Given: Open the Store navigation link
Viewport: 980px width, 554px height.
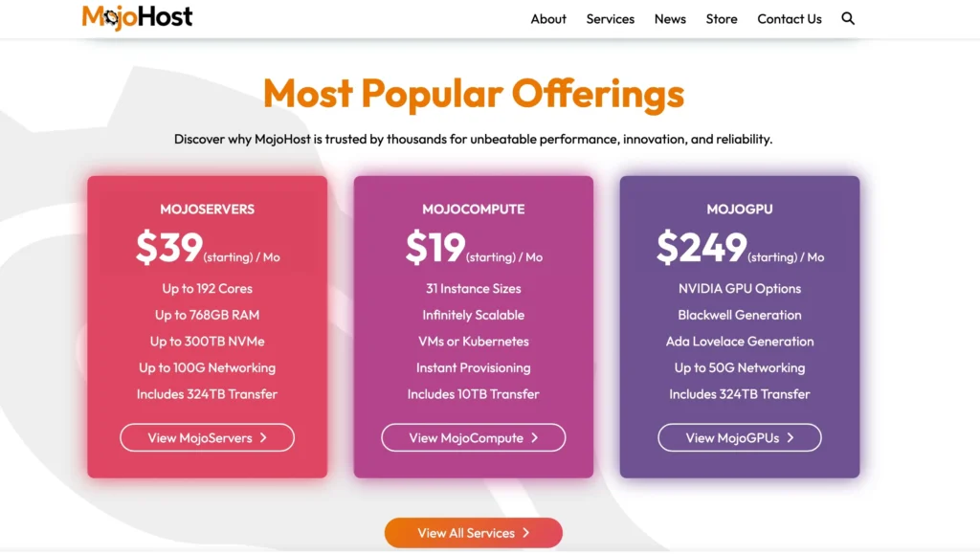Looking at the screenshot, I should pyautogui.click(x=722, y=18).
